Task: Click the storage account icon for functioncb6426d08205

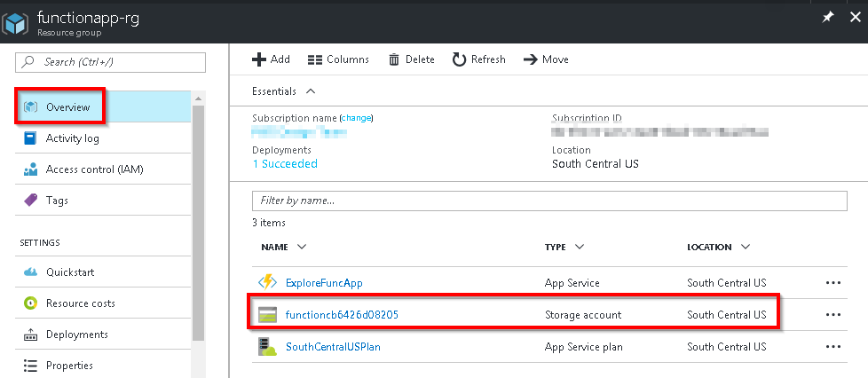Action: [x=267, y=315]
